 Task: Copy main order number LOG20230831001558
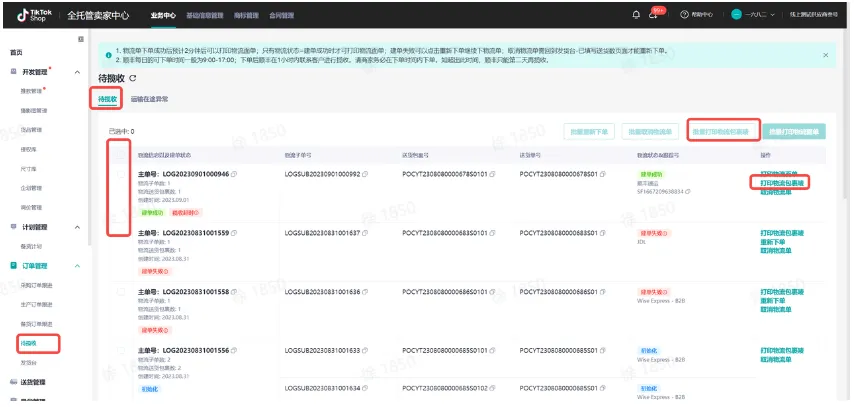tap(234, 291)
